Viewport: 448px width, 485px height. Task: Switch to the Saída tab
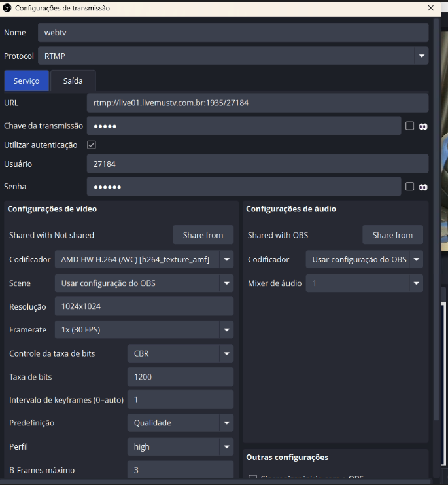(x=73, y=81)
